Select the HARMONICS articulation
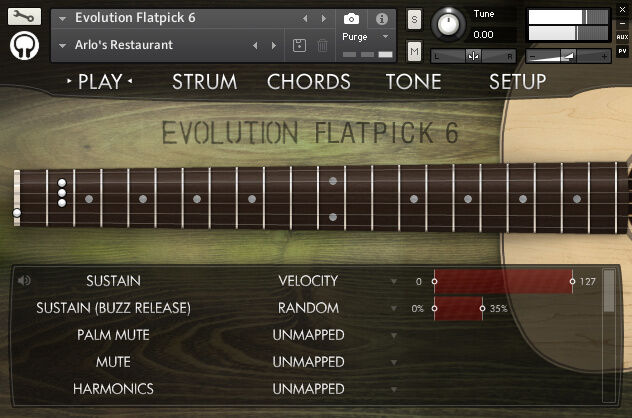The image size is (632, 418). pyautogui.click(x=113, y=389)
